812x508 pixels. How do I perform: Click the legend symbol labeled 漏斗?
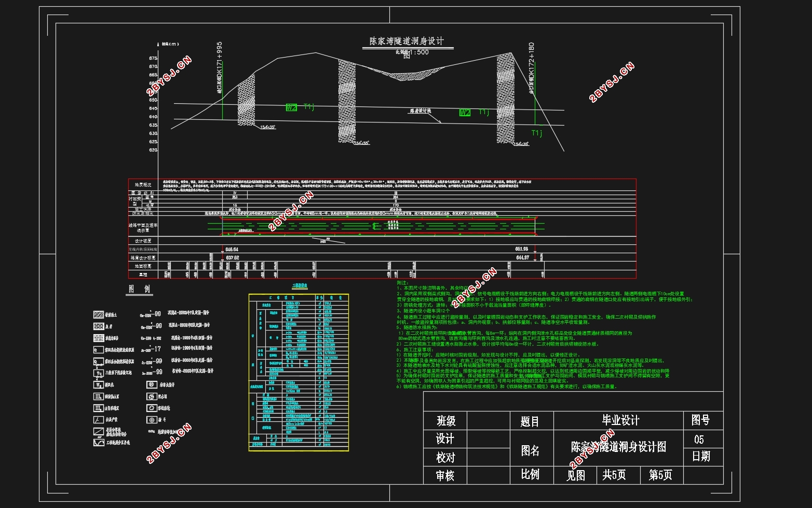click(x=152, y=420)
